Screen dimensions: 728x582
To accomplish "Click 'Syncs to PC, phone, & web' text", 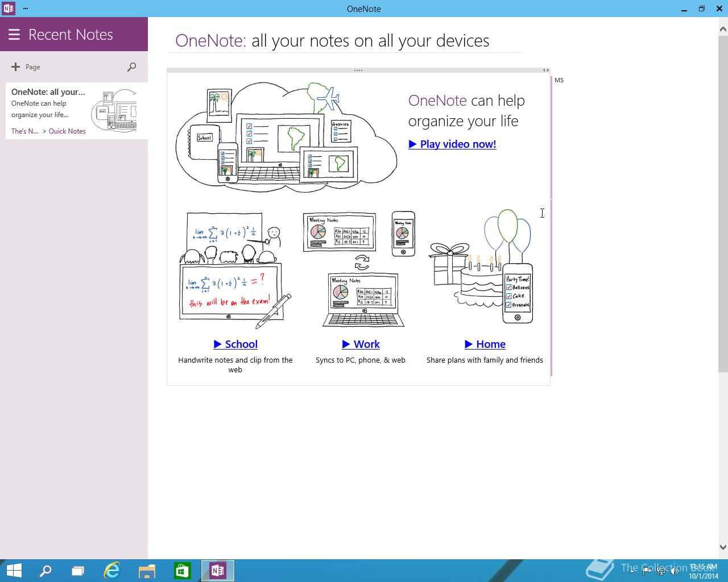I will (361, 360).
